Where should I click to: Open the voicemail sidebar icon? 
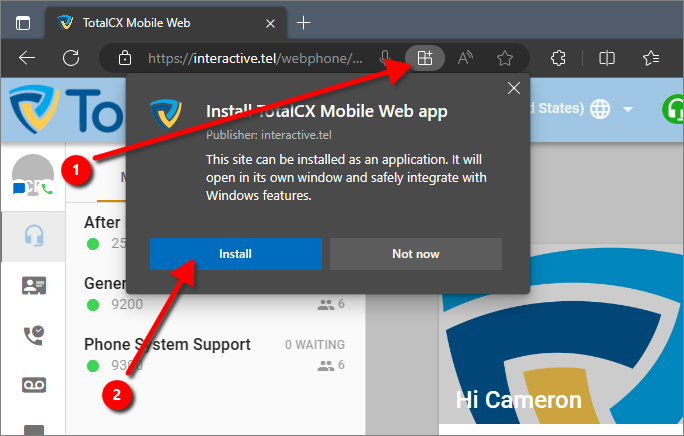tap(34, 385)
